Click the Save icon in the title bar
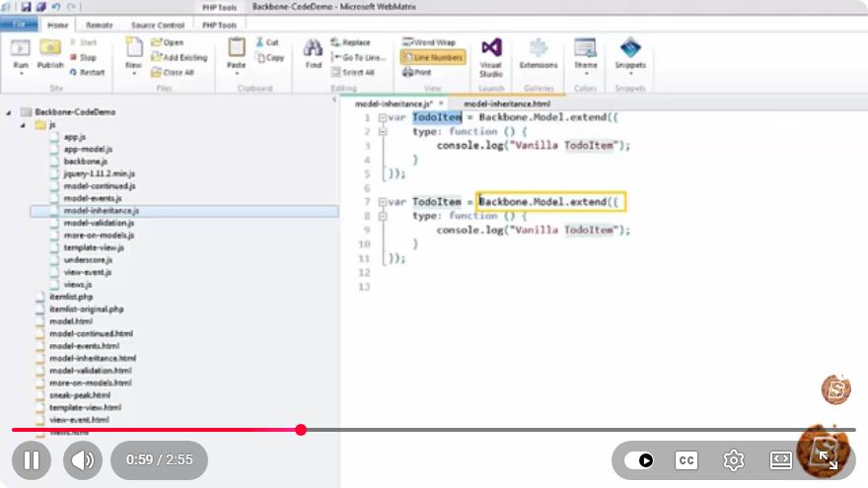The image size is (868, 488). click(26, 7)
